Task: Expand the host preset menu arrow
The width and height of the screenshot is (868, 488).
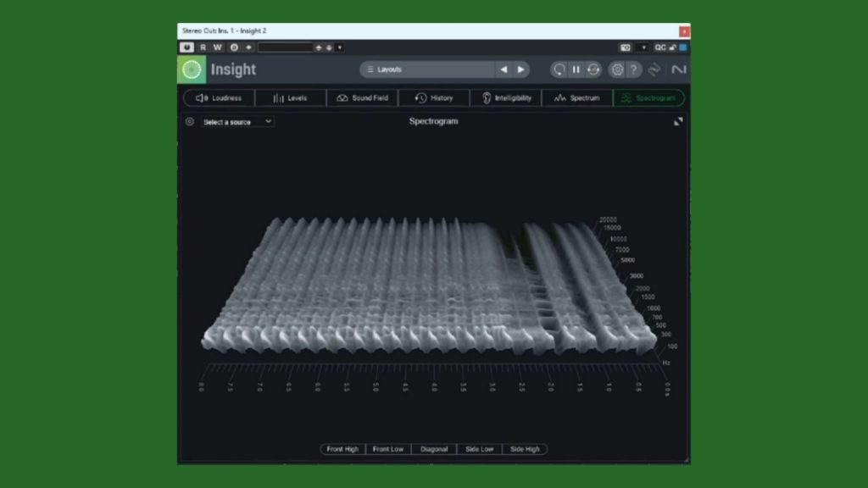Action: (340, 47)
